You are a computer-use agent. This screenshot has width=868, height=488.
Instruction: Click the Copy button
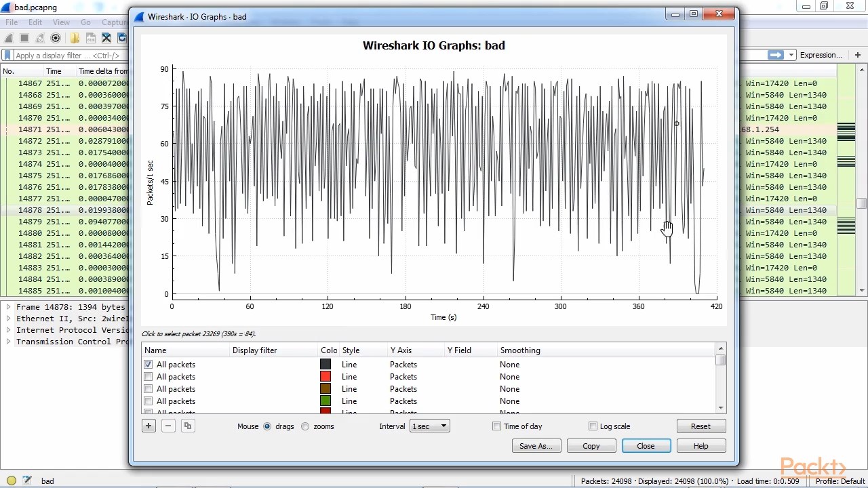click(x=591, y=446)
